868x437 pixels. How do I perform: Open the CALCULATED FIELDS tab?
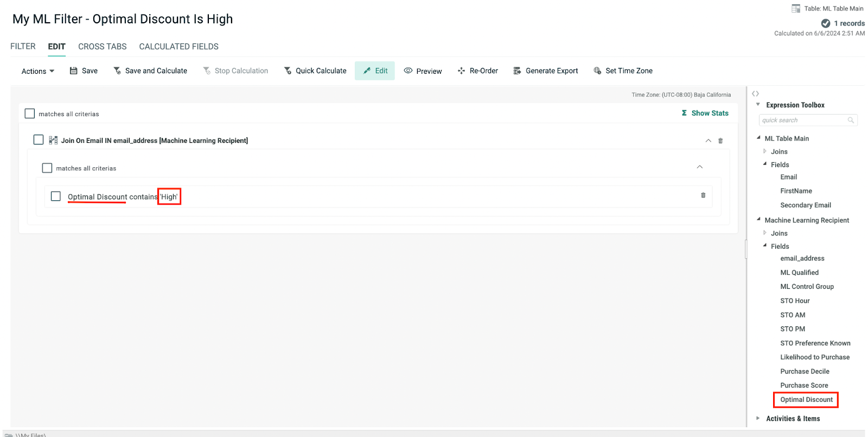pyautogui.click(x=178, y=47)
